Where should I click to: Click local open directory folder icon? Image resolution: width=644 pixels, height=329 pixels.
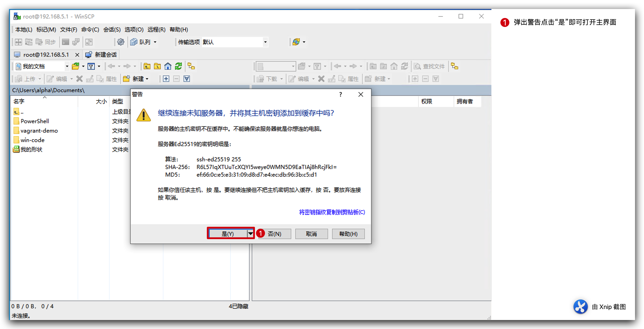[75, 66]
